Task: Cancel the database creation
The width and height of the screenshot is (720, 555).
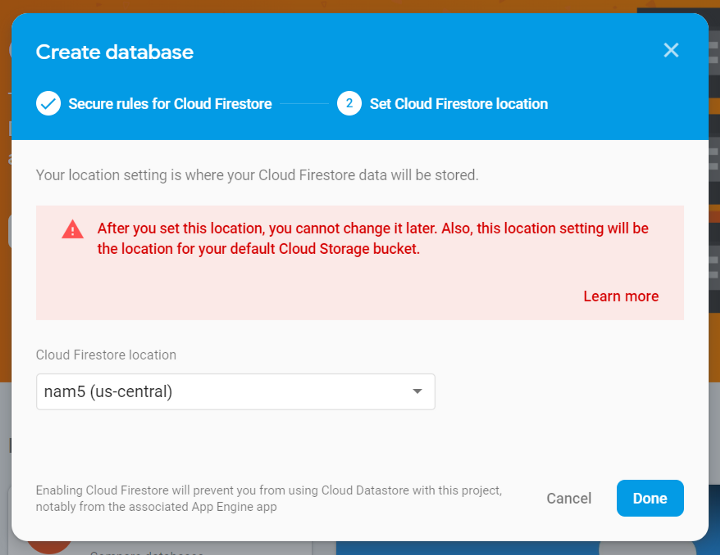Action: 568,499
